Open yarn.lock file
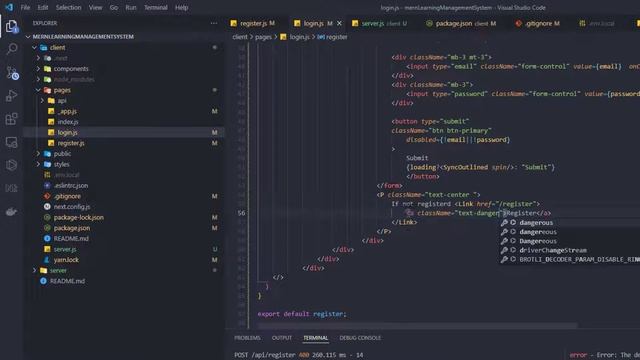The image size is (640, 360). coord(66,260)
